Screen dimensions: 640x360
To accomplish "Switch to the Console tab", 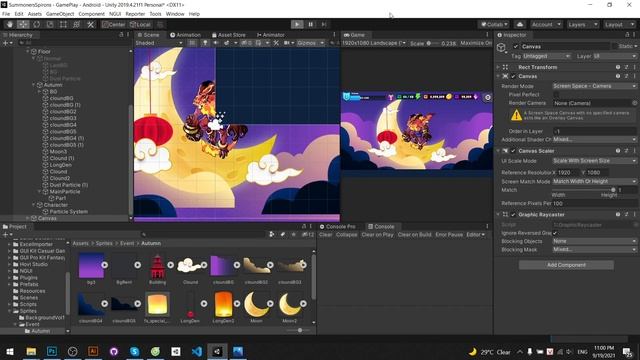I will [381, 227].
